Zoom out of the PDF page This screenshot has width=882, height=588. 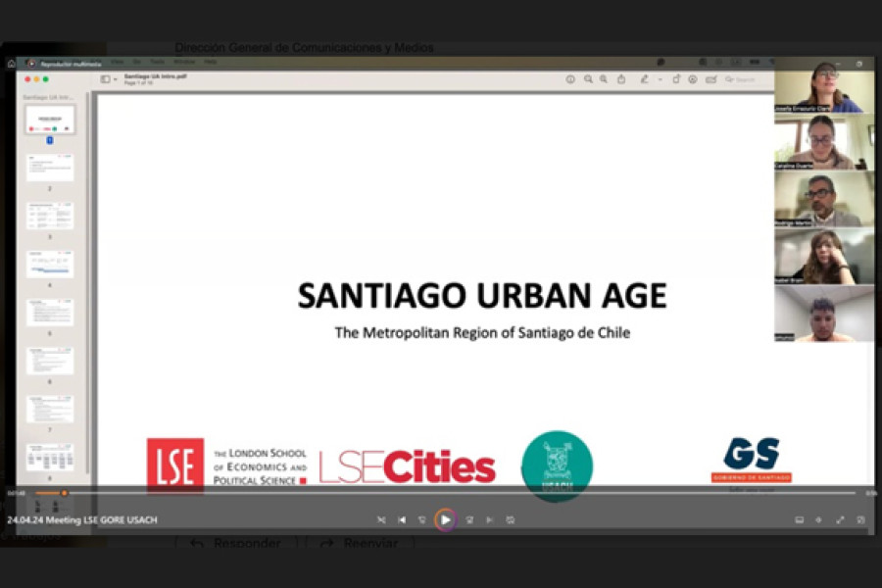click(x=603, y=79)
